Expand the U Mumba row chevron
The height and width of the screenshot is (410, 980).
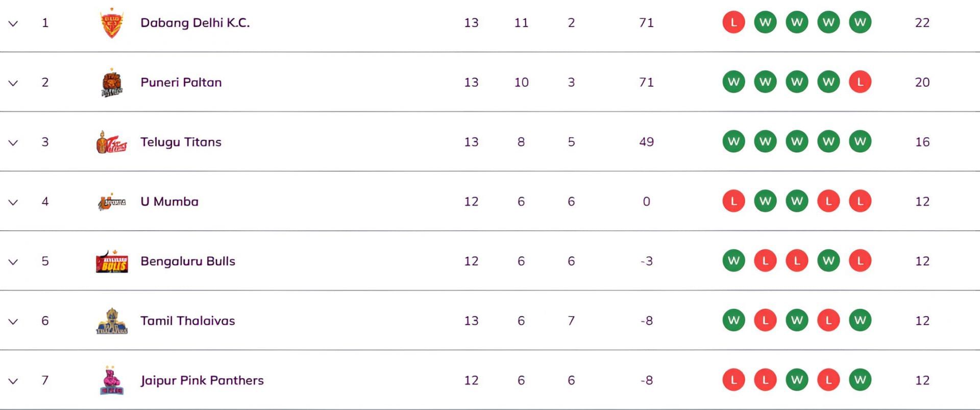[13, 203]
